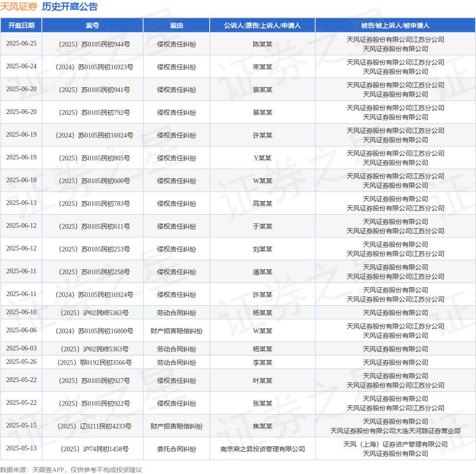
Task: Click the 历史开庭公告 heading
Action: (x=70, y=7)
